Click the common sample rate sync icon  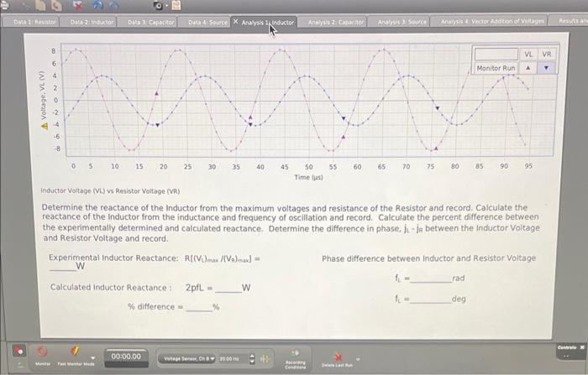point(265,358)
